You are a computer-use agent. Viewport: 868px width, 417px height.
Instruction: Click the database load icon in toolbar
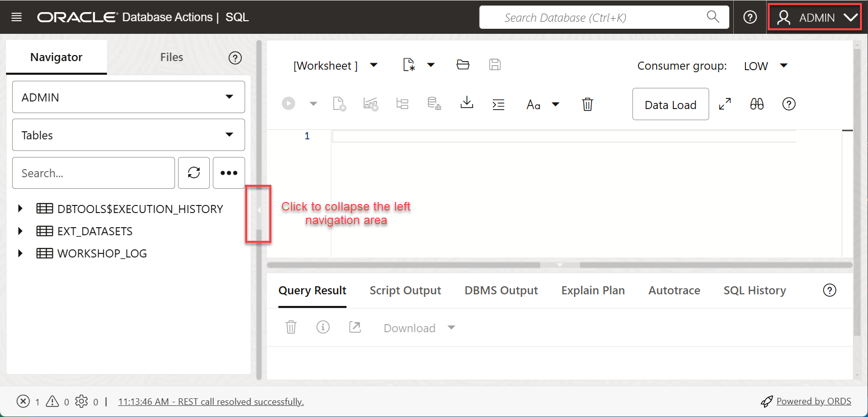pos(434,103)
